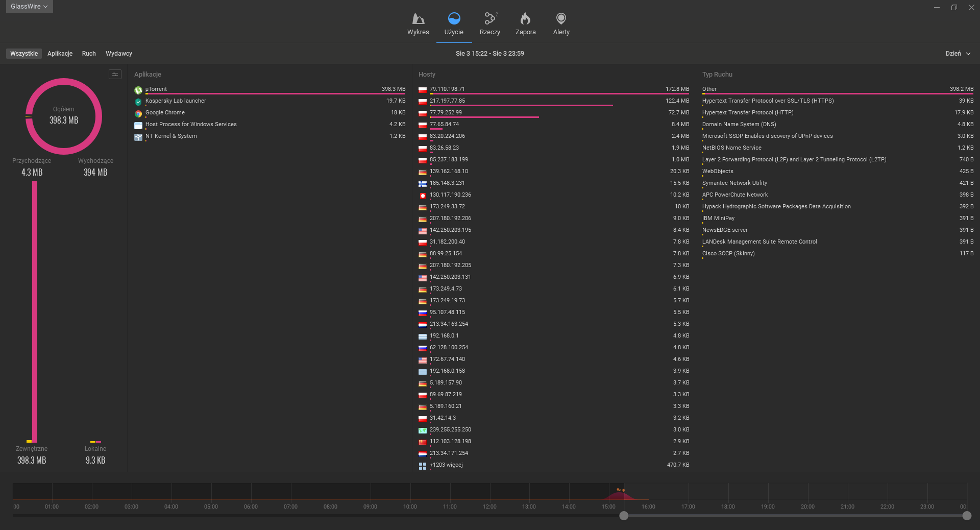Open the Zapora firewall view
This screenshot has height=530, width=980.
click(x=525, y=24)
